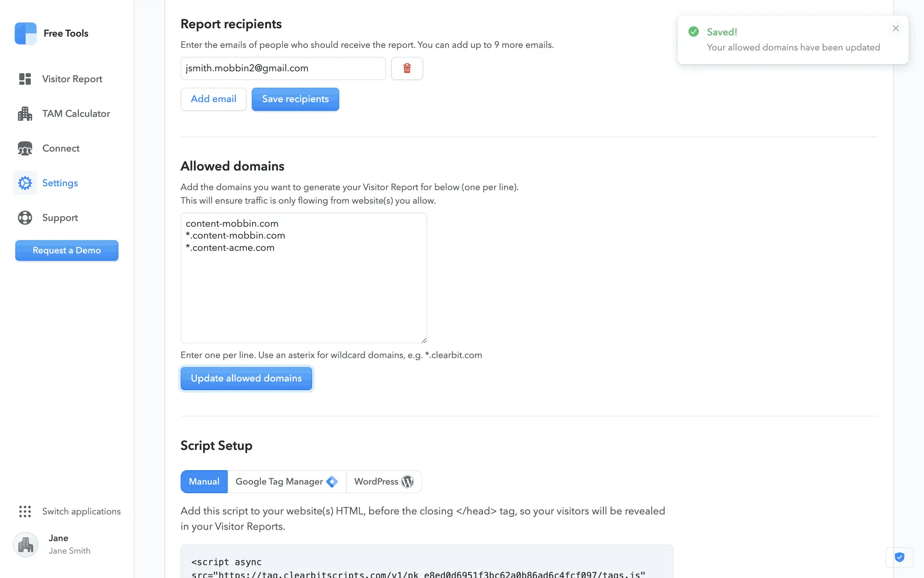924x578 pixels.
Task: Focus the recipient email input field
Action: [x=282, y=68]
